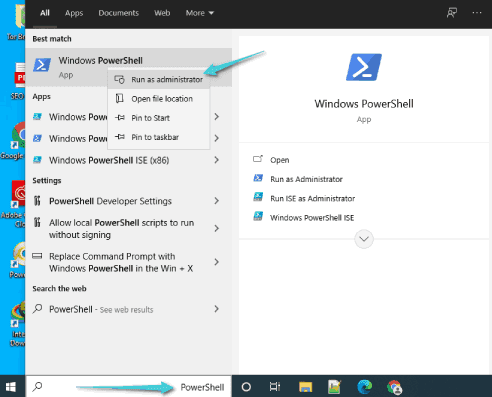Click the Windows PowerShell ISE (x86) icon
The height and width of the screenshot is (397, 492).
(x=37, y=160)
